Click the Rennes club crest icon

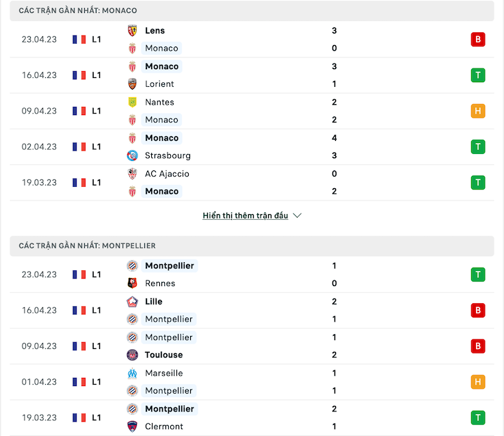point(132,283)
